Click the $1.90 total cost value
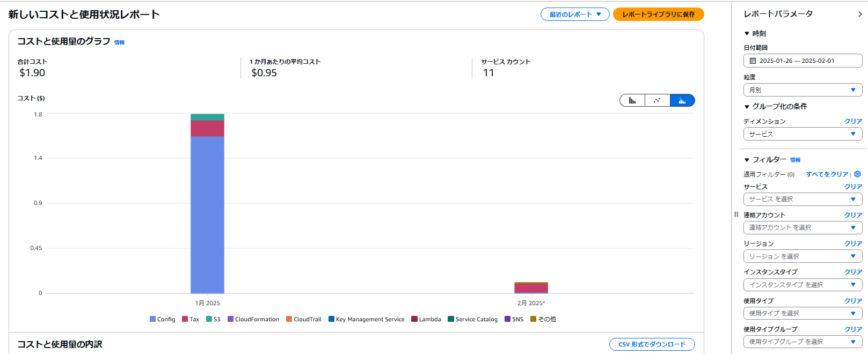868x354 pixels. pyautogui.click(x=32, y=73)
